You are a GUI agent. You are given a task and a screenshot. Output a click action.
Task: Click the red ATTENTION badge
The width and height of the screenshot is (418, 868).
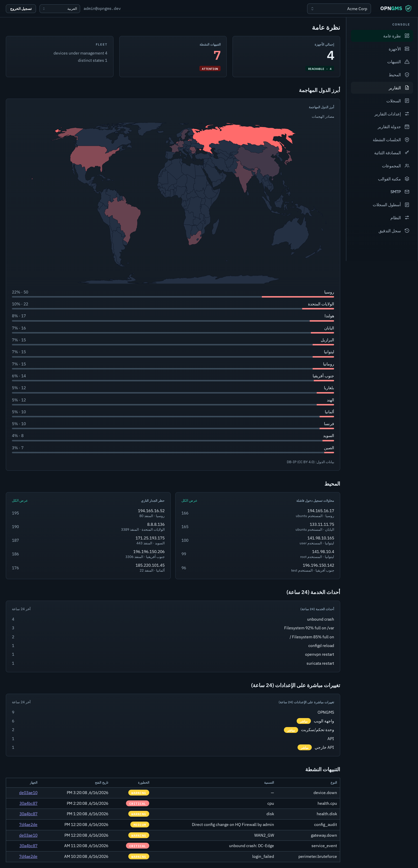tap(210, 69)
